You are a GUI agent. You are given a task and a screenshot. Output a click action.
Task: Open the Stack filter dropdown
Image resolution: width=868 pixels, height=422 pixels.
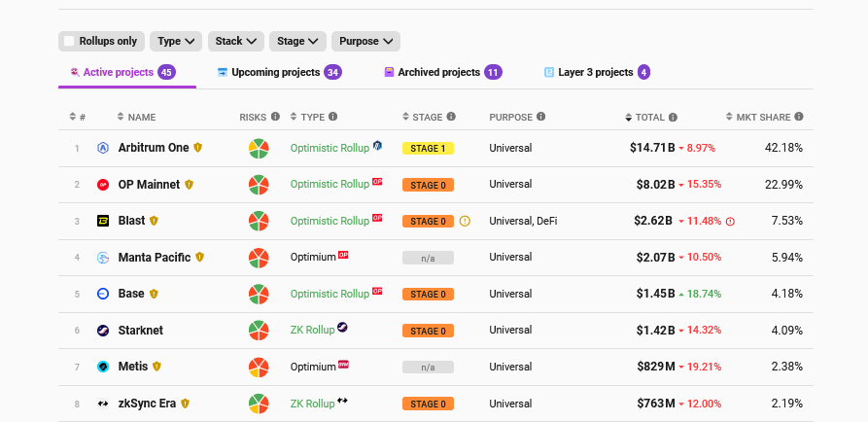pyautogui.click(x=236, y=41)
